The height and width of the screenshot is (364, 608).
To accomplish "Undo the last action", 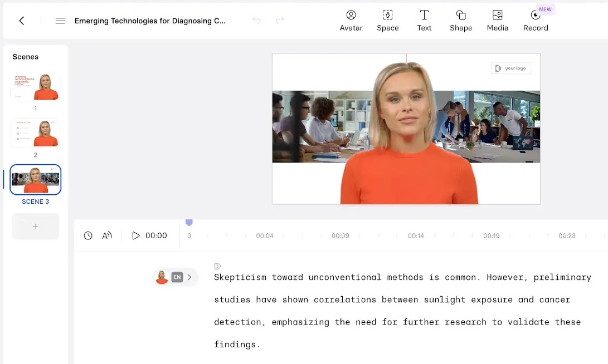I will pos(256,20).
